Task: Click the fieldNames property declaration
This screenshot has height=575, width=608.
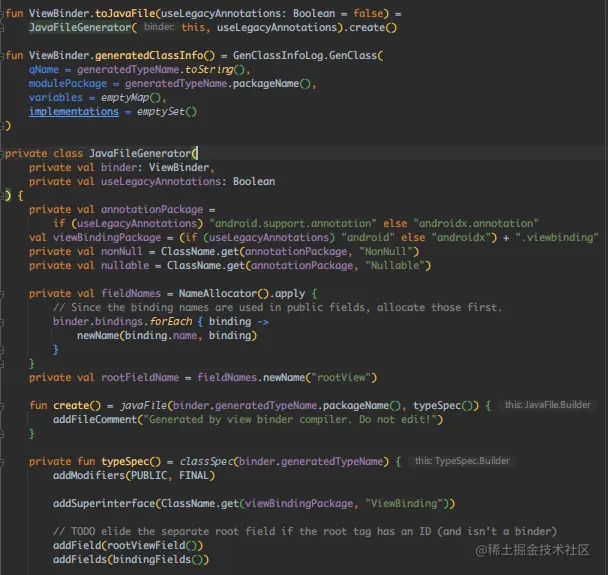Action: (131, 293)
